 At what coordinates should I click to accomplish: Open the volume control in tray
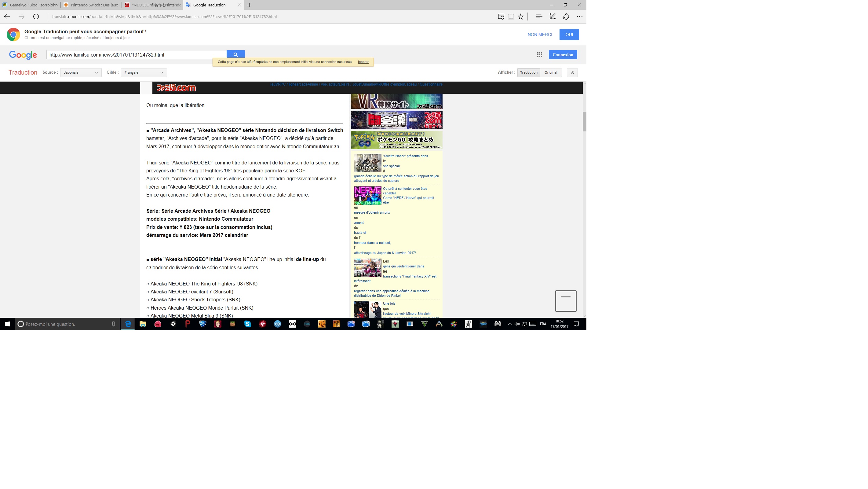(x=516, y=324)
